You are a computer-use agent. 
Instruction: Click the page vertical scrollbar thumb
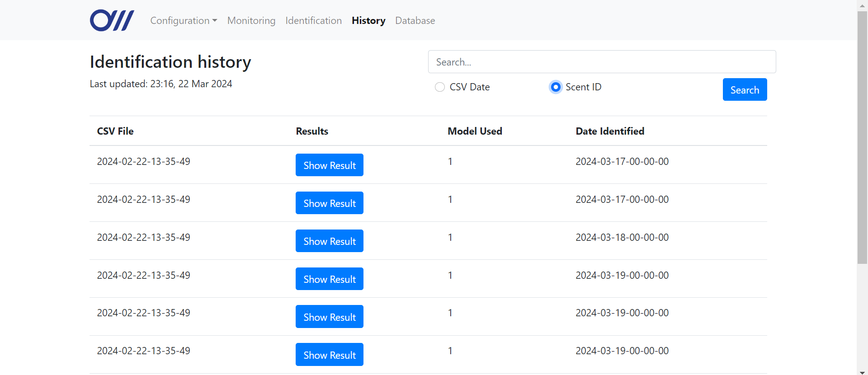pos(862,138)
